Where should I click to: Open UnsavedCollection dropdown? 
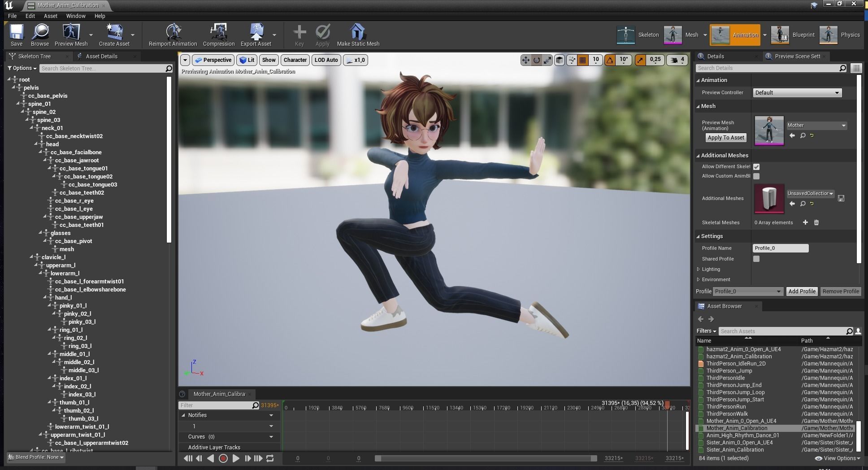[x=811, y=193]
